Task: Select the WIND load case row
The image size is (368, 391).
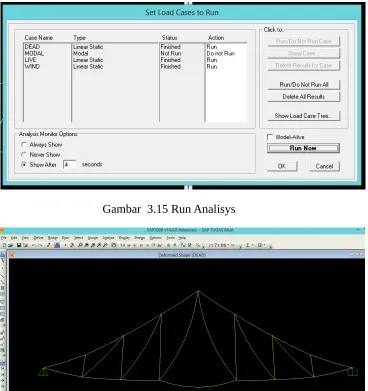Action: (135, 67)
